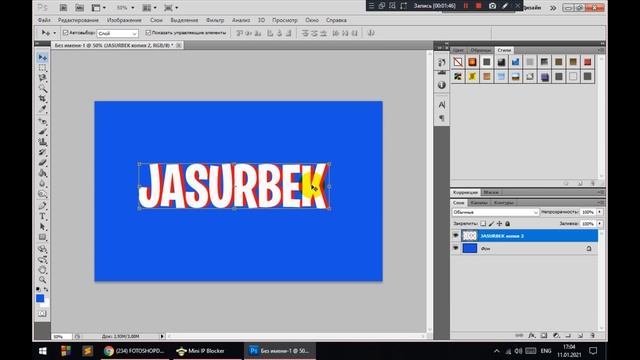Open the Info panel icon
This screenshot has height=360, width=640.
pyautogui.click(x=442, y=85)
